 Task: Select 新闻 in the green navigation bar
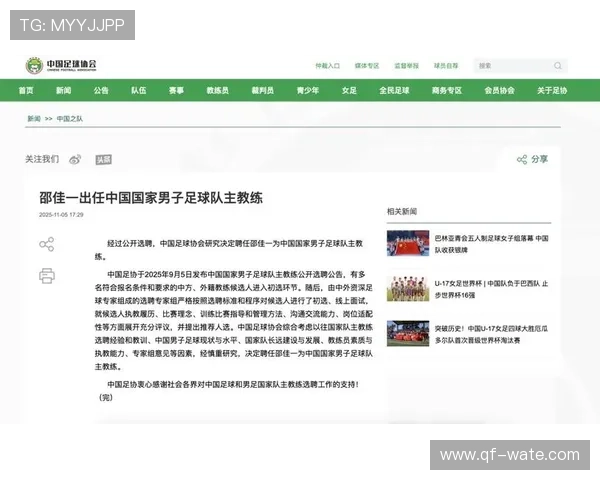coord(64,90)
